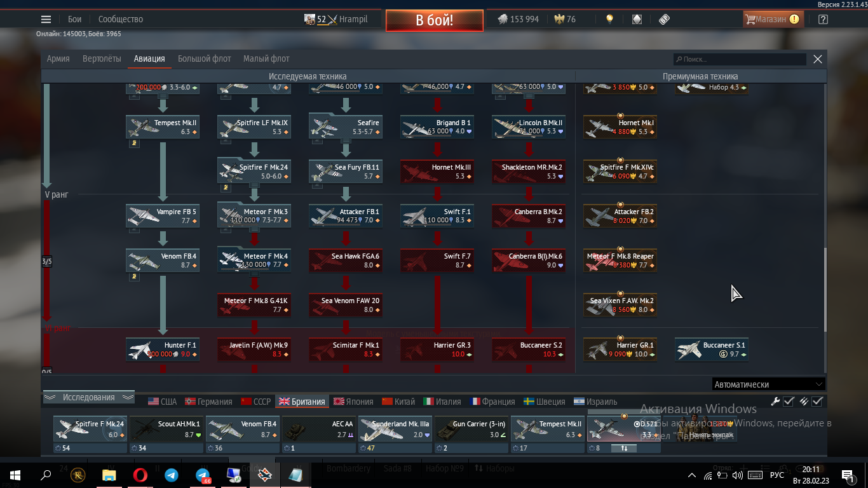Open the Магазин store button

[773, 19]
